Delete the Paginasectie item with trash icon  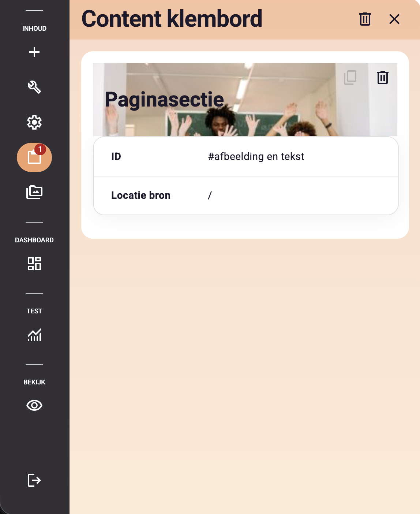(383, 78)
